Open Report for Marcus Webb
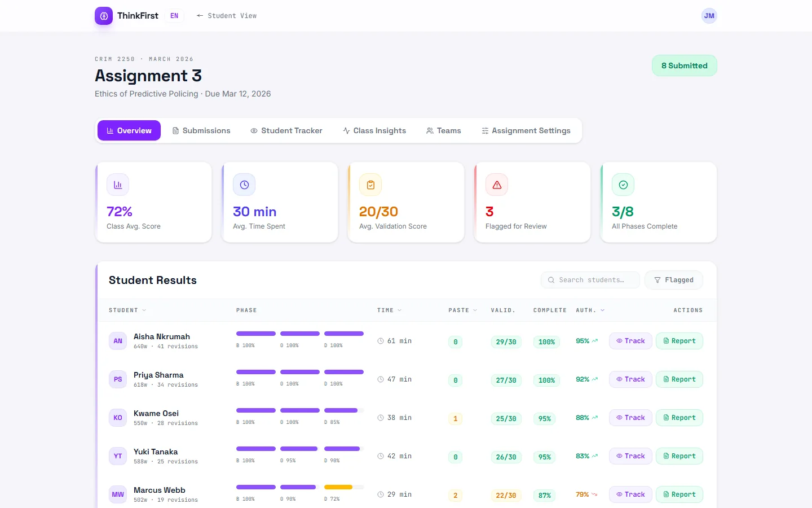Screen dimensions: 812x508 pyautogui.click(x=679, y=494)
